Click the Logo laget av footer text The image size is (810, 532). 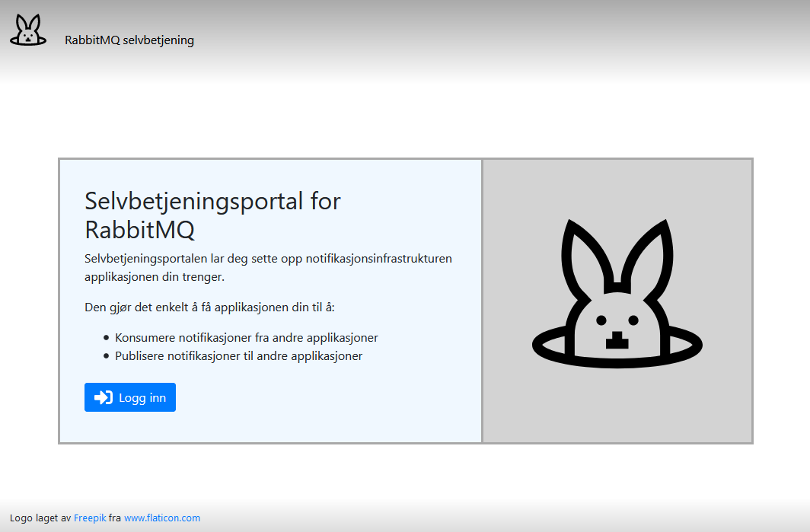tap(40, 518)
